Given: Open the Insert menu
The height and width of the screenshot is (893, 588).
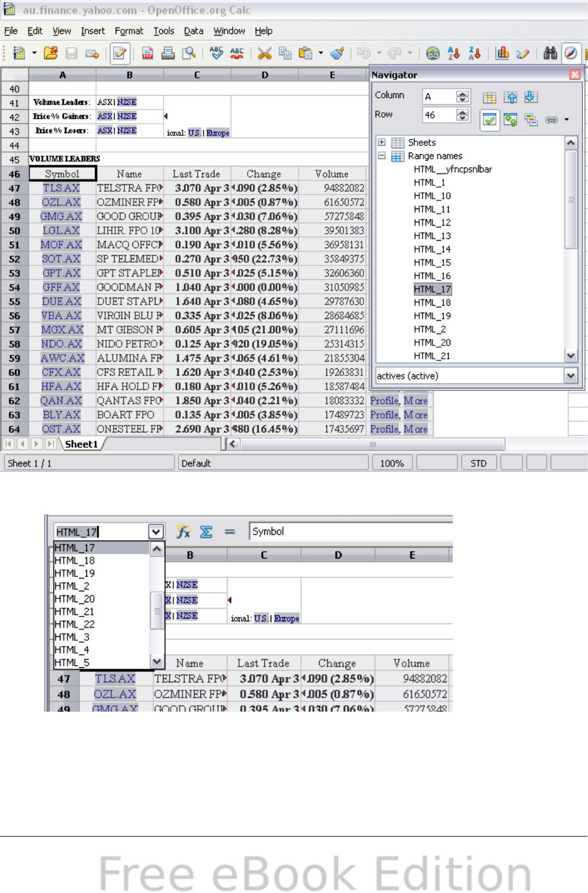Looking at the screenshot, I should click(93, 31).
